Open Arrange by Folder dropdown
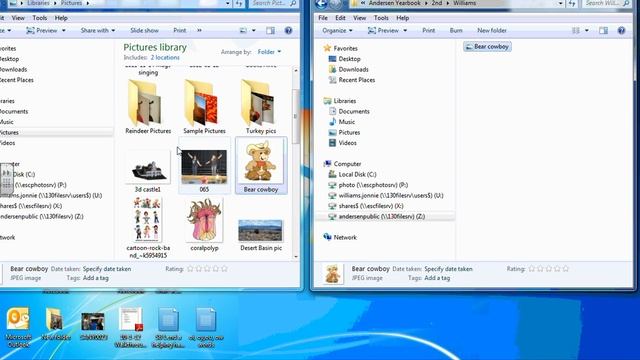 tap(269, 52)
